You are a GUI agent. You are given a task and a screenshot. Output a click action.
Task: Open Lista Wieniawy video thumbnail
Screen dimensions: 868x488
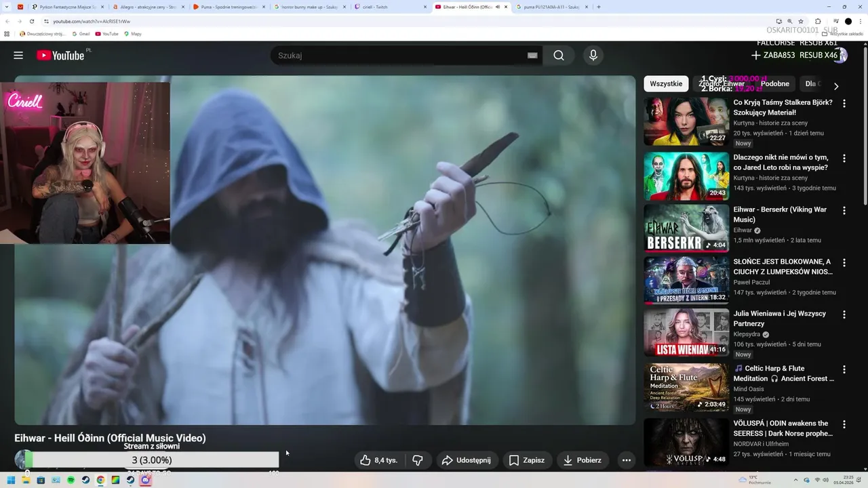click(x=686, y=332)
